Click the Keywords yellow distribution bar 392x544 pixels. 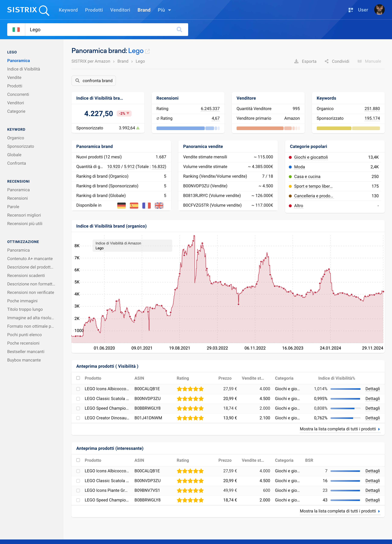pyautogui.click(x=348, y=128)
